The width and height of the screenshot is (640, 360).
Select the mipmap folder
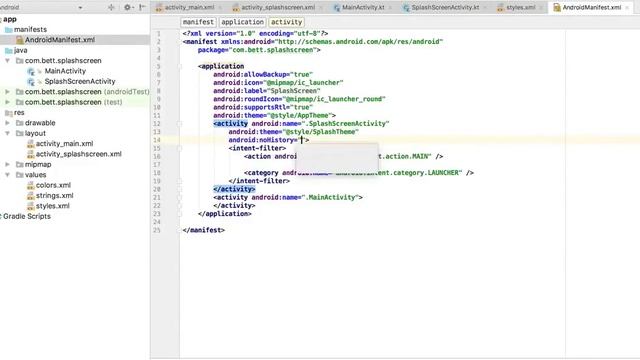coord(38,164)
